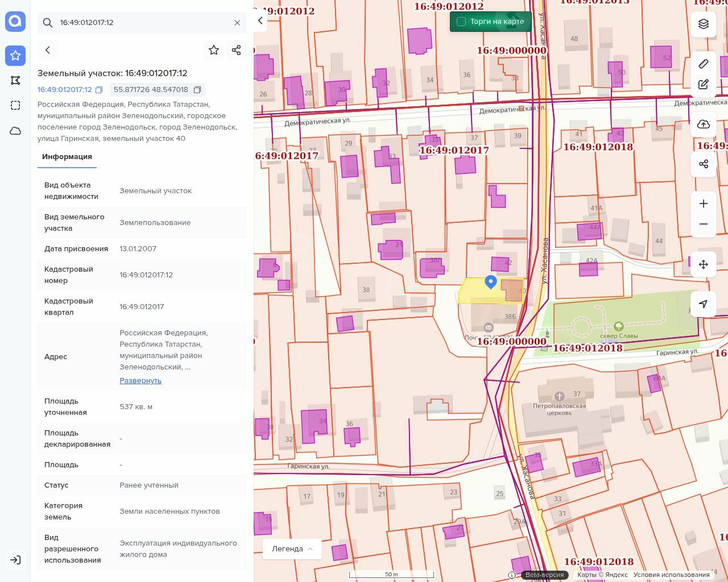Clear the search field text
The height and width of the screenshot is (582, 728).
click(x=237, y=23)
